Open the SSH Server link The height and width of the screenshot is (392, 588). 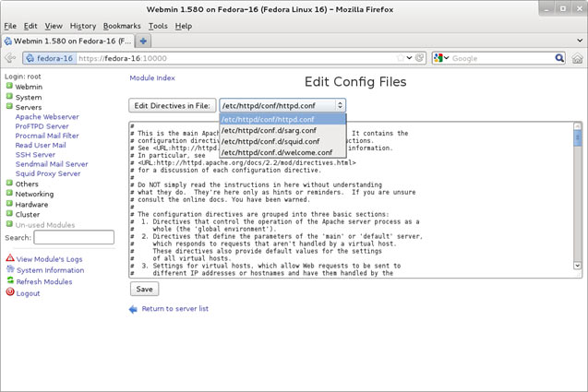[x=35, y=154]
